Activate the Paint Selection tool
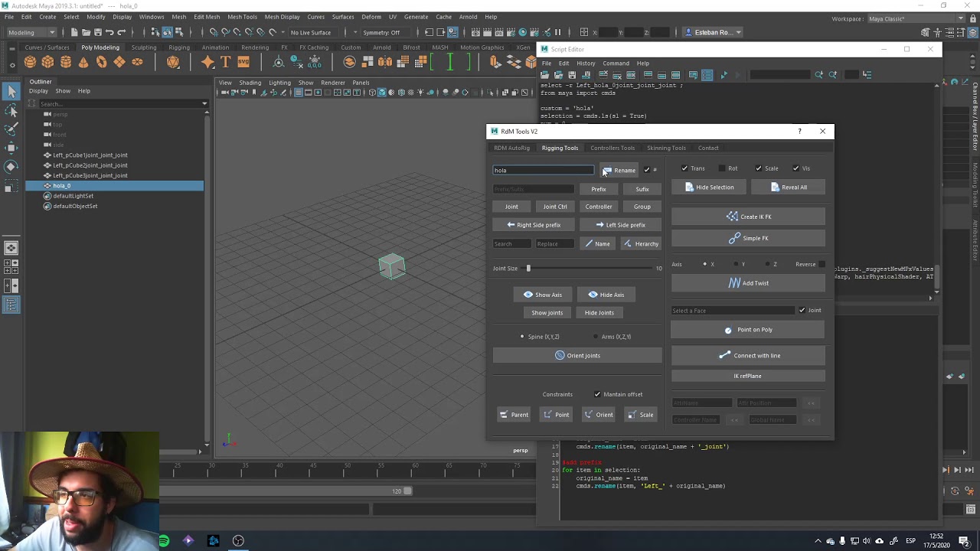The image size is (980, 551). (x=11, y=129)
